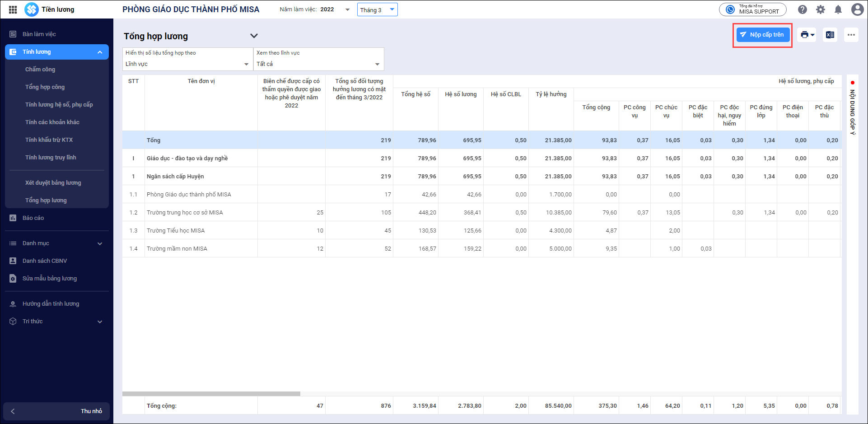Open the settings gear icon
This screenshot has width=868, height=424.
(821, 9)
